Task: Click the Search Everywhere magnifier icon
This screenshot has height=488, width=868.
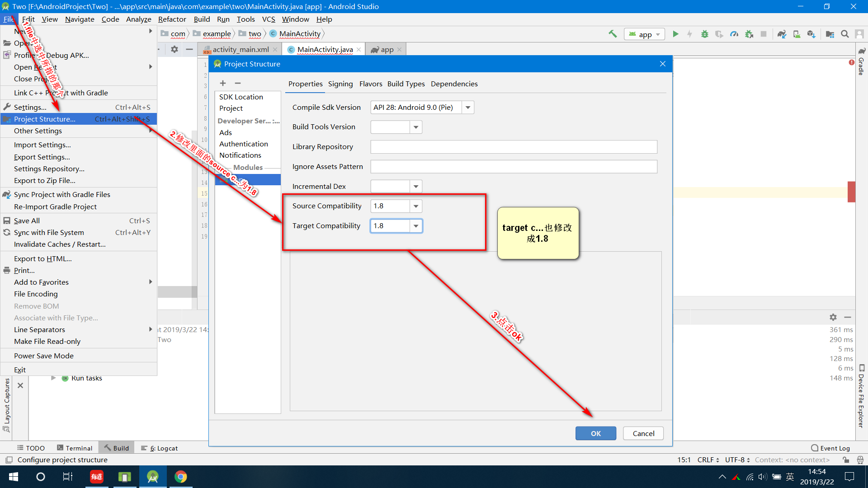Action: point(844,34)
